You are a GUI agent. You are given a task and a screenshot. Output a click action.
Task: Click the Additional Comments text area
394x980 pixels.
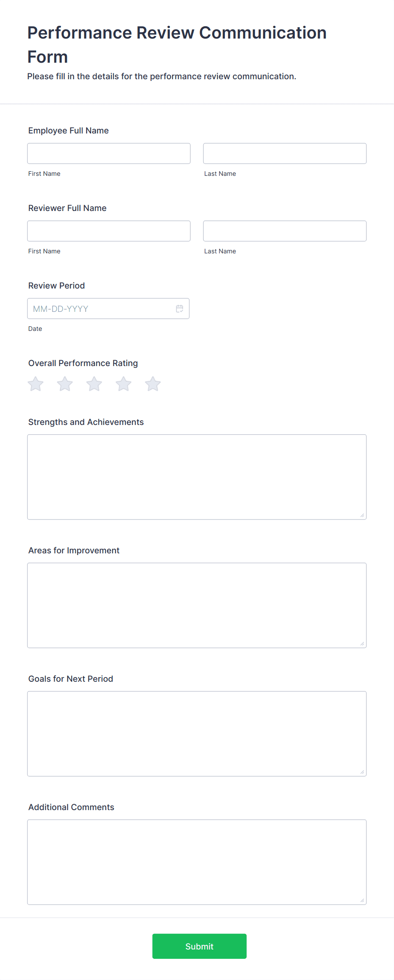pos(197,862)
